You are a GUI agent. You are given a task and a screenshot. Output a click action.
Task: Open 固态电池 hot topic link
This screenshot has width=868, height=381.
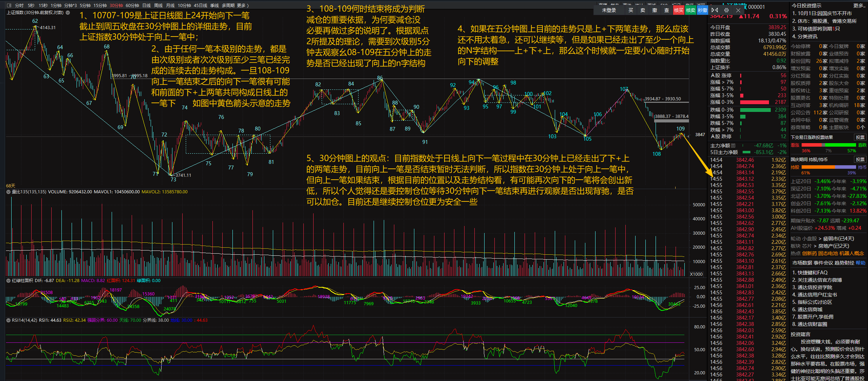tap(828, 253)
